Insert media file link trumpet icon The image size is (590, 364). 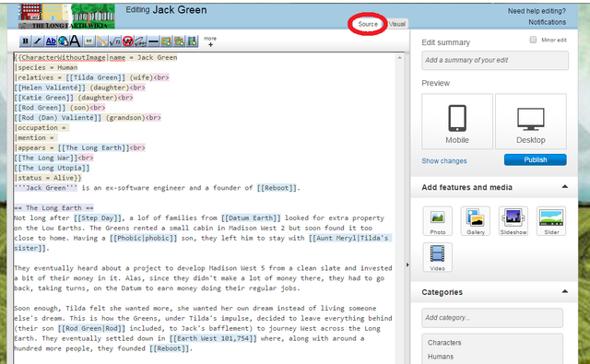click(x=102, y=41)
